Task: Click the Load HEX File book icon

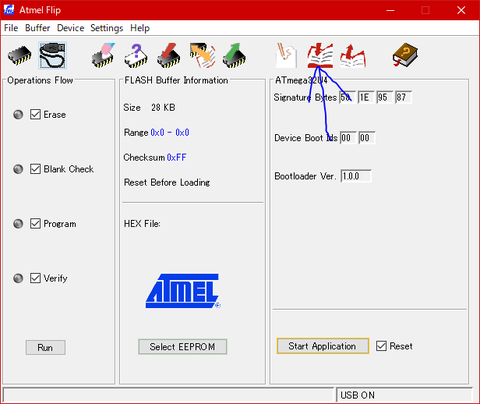Action: coord(320,55)
